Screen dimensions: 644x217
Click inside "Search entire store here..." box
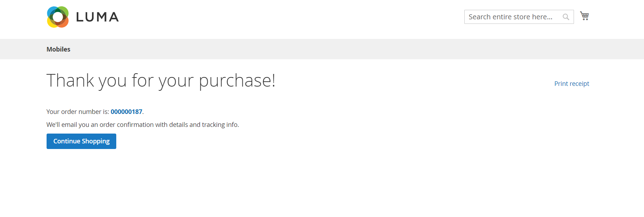(511, 17)
